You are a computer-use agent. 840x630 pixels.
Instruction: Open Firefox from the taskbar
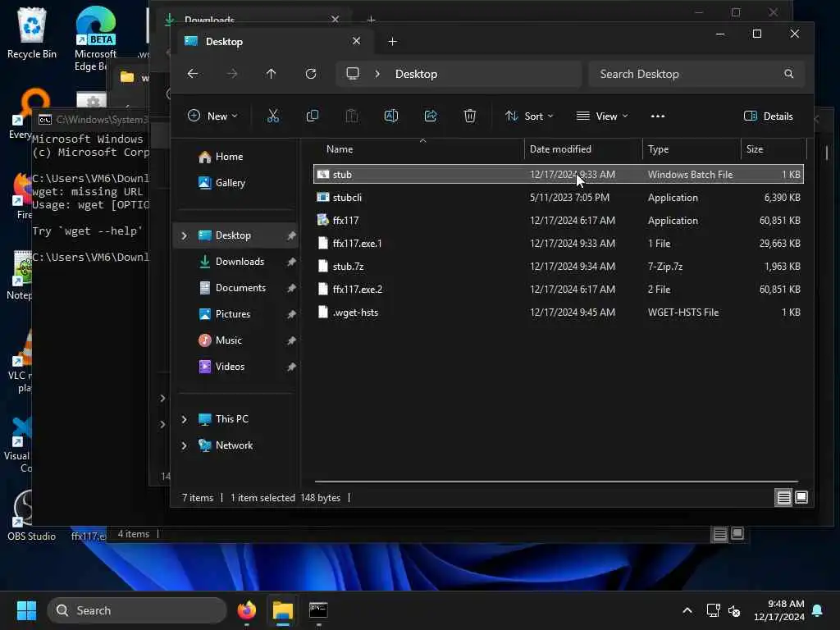(x=246, y=610)
